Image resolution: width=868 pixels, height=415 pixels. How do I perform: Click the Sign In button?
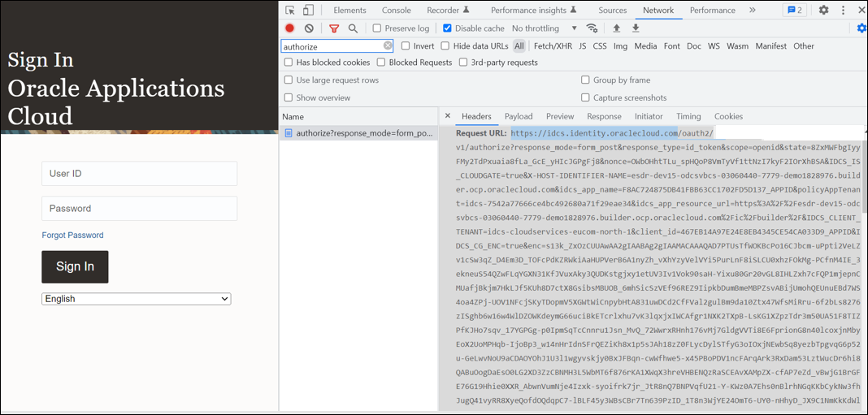pyautogui.click(x=75, y=266)
